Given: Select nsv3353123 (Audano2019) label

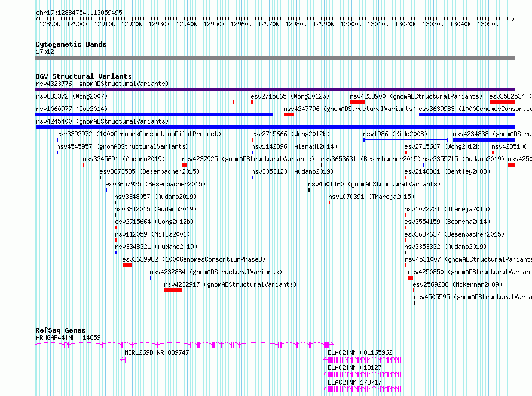Looking at the screenshot, I should click(292, 171).
